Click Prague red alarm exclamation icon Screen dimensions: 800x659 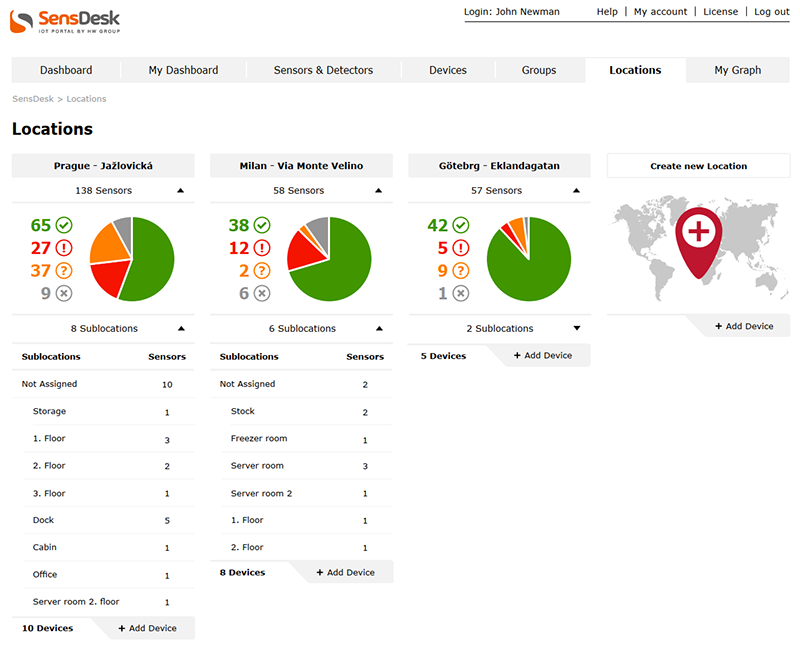pyautogui.click(x=64, y=248)
